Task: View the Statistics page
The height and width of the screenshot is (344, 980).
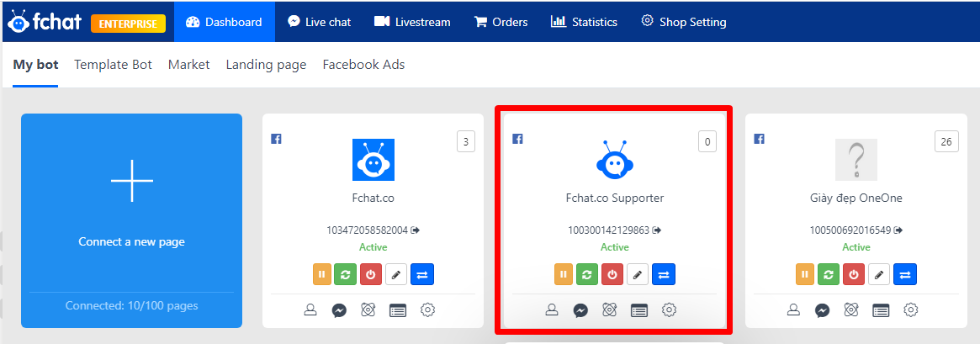Action: click(x=584, y=22)
